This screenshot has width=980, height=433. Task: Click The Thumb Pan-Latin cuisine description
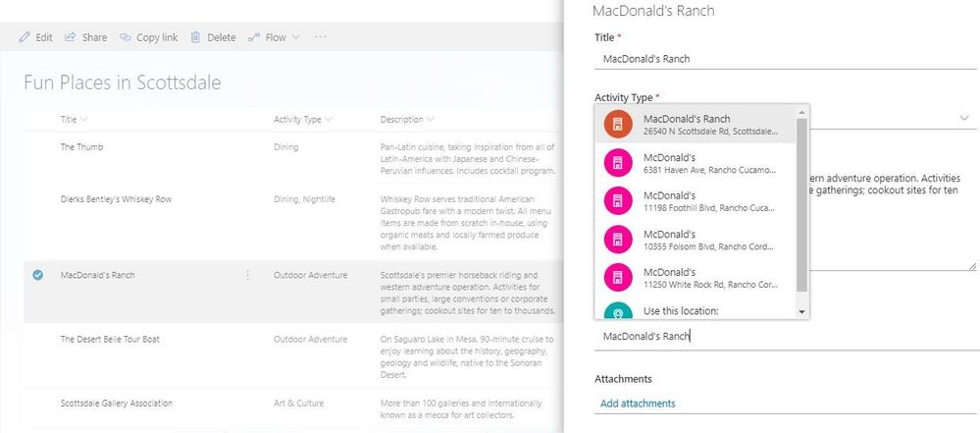tap(468, 159)
